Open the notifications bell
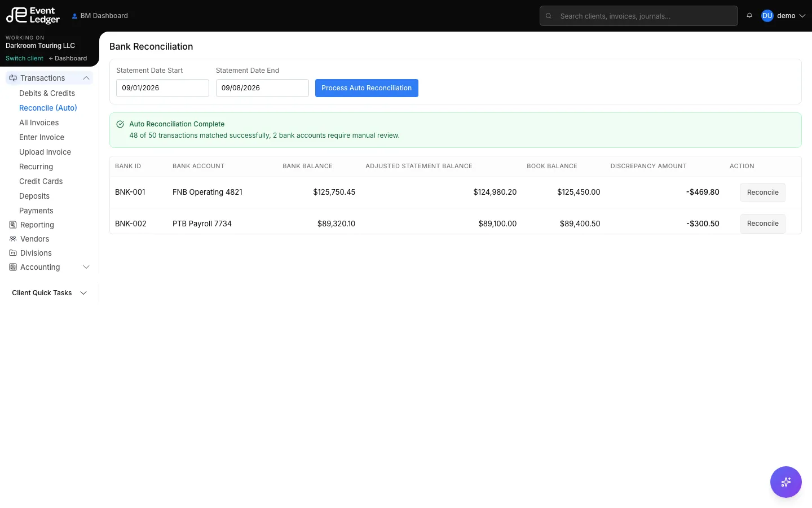Image resolution: width=812 pixels, height=508 pixels. tap(749, 16)
